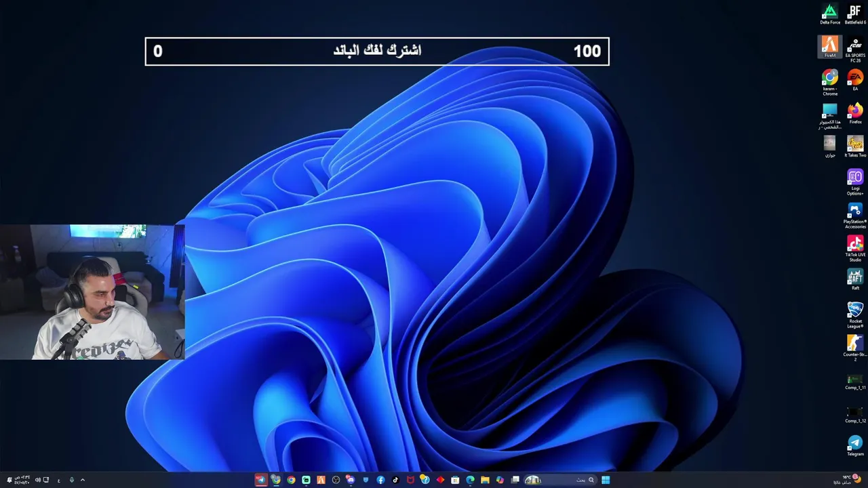Select the Comp_1_11 desktop file
The height and width of the screenshot is (488, 868).
pos(855,382)
